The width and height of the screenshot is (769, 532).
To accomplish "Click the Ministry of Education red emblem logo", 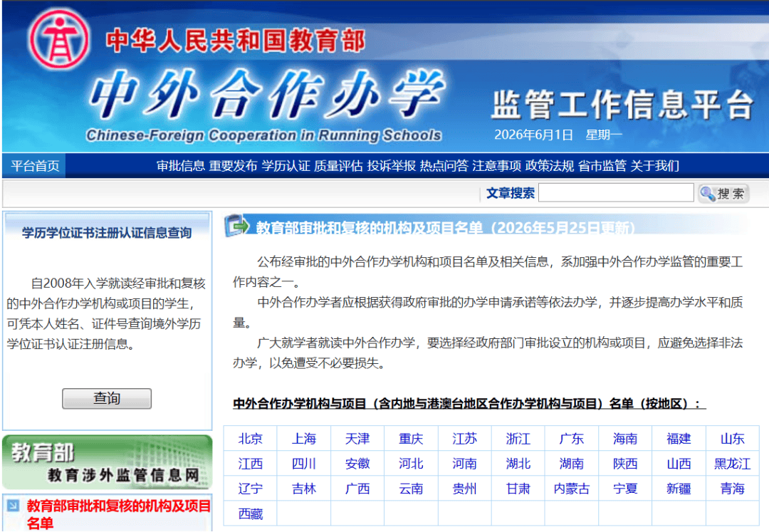I will click(x=59, y=39).
